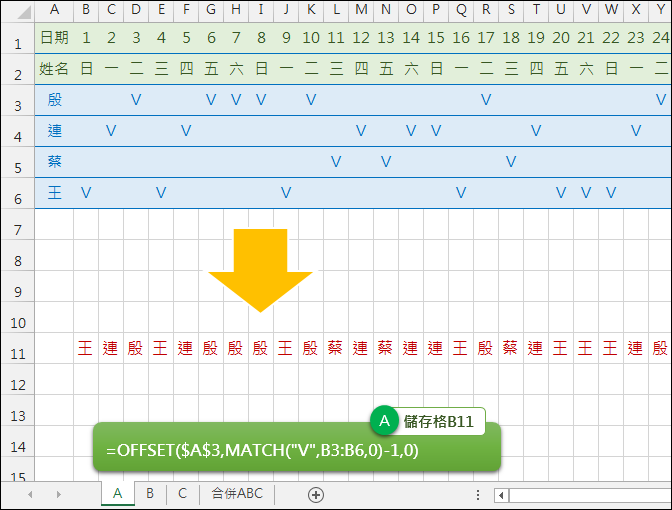Click weekday cell 四 in column F
This screenshot has width=672, height=510.
[186, 69]
